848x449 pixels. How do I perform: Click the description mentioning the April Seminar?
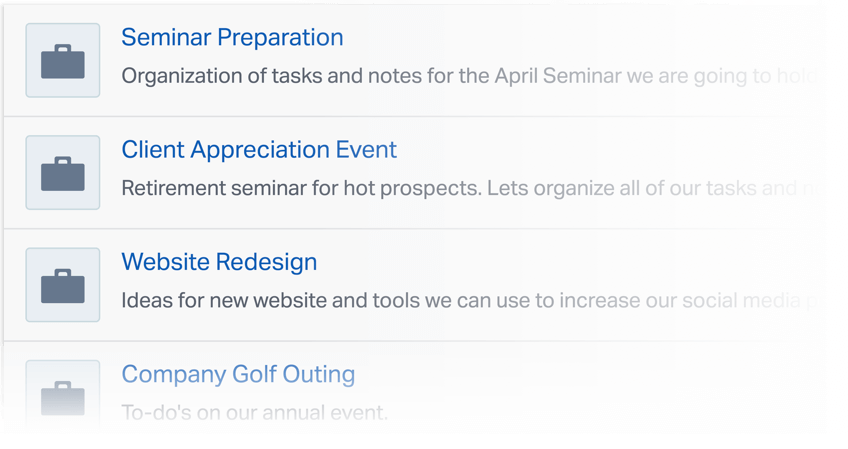coord(468,76)
